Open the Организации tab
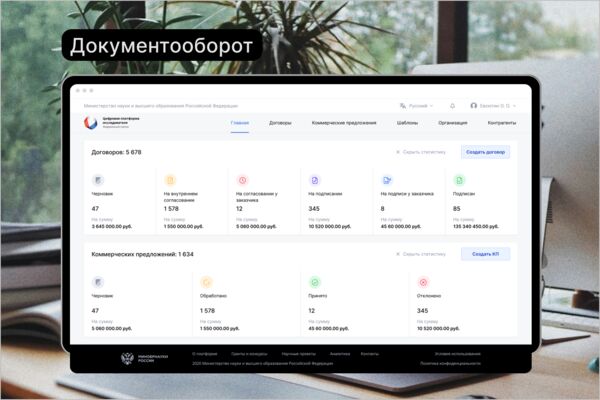 point(453,123)
